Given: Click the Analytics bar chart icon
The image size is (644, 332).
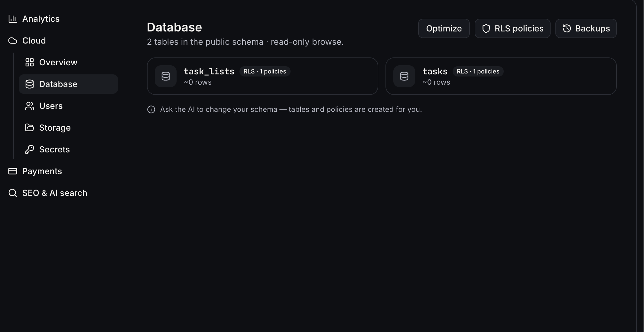Looking at the screenshot, I should click(12, 19).
